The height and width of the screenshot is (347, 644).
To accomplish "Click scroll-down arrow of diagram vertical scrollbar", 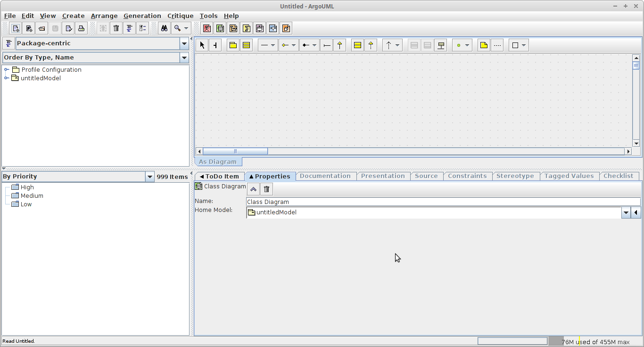I will point(636,143).
